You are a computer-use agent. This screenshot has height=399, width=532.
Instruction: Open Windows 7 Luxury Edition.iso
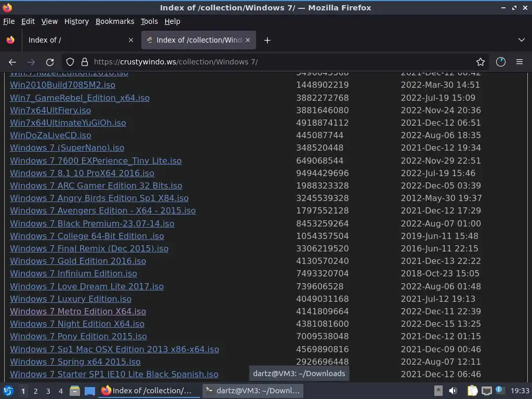pyautogui.click(x=71, y=299)
